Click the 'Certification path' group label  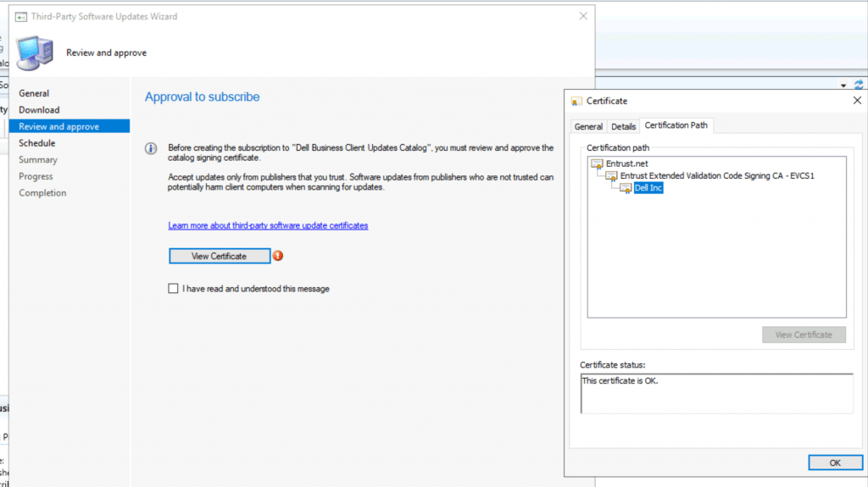click(618, 147)
